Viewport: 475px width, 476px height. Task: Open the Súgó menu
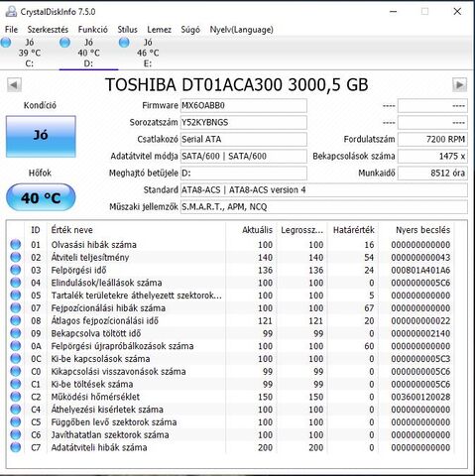(190, 30)
